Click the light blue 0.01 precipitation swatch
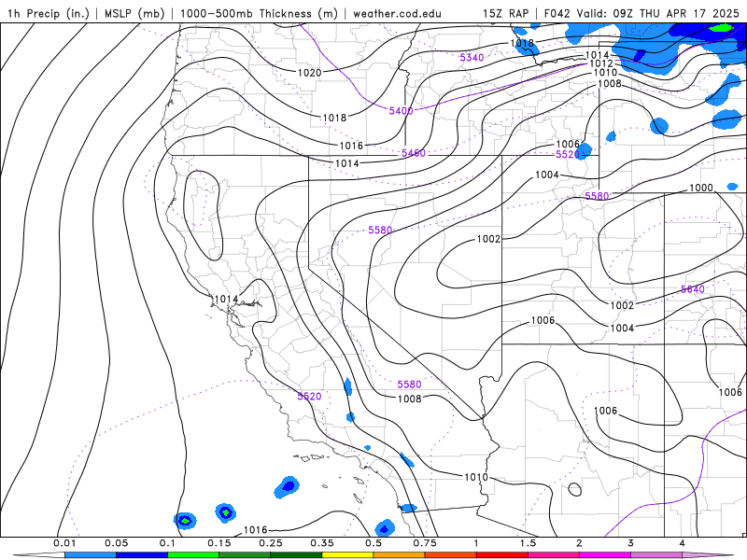Image resolution: width=747 pixels, height=560 pixels. (90, 555)
